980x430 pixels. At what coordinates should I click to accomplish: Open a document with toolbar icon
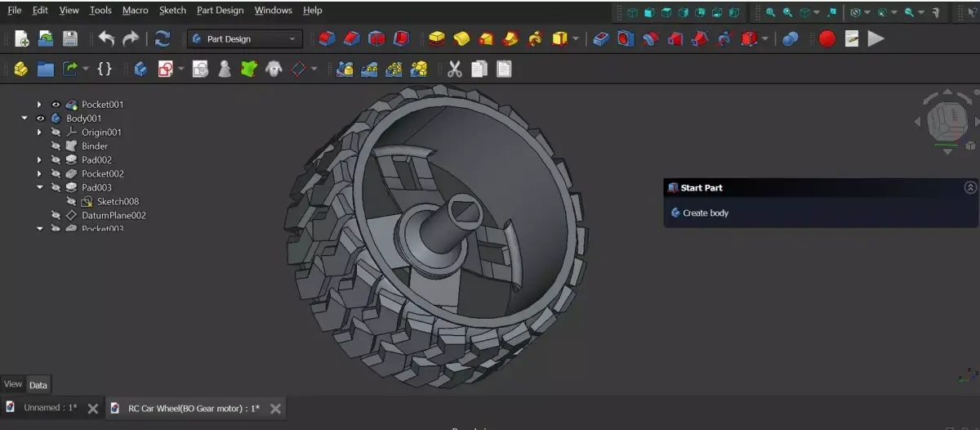[46, 38]
